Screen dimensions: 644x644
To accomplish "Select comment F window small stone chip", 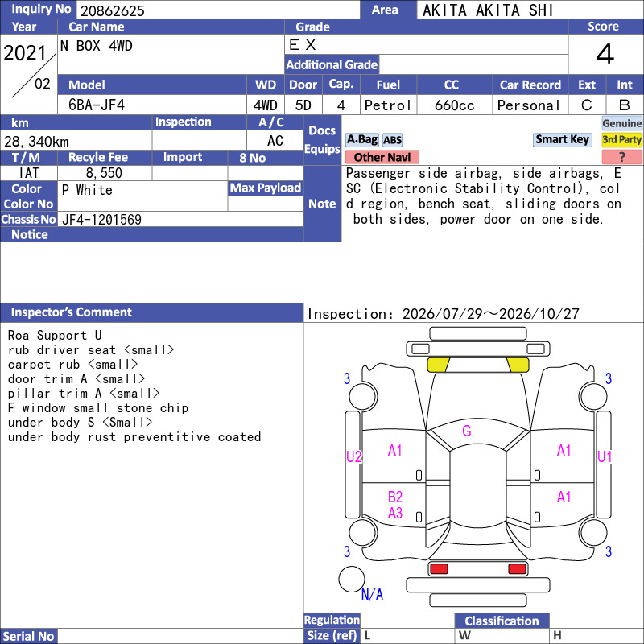I will tap(98, 408).
